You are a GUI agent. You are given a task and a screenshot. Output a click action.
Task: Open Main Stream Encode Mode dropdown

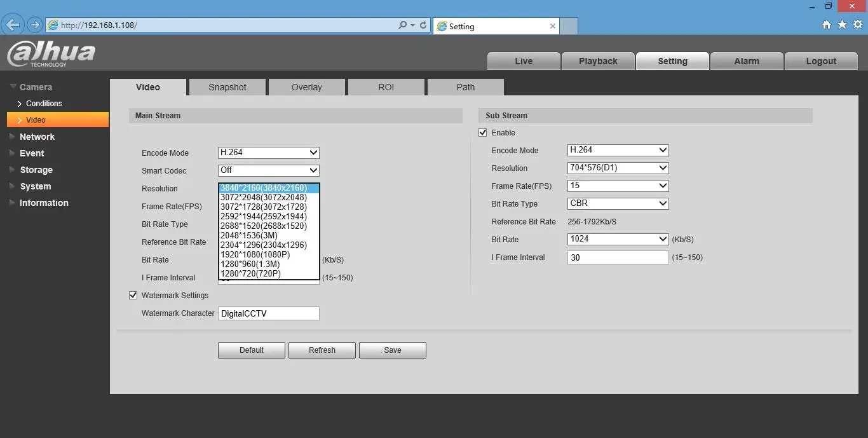point(269,153)
